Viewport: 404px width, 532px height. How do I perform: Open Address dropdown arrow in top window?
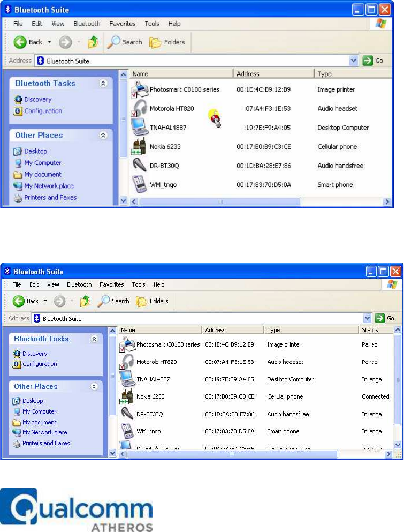pos(354,61)
